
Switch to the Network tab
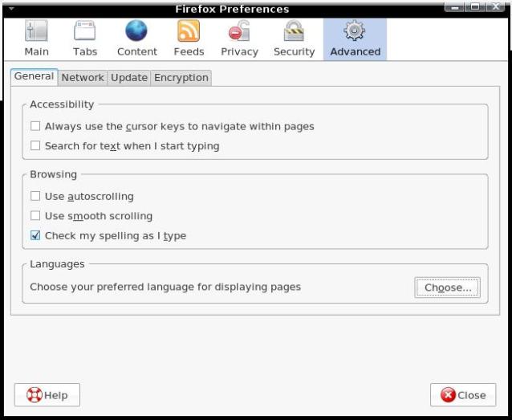[83, 78]
